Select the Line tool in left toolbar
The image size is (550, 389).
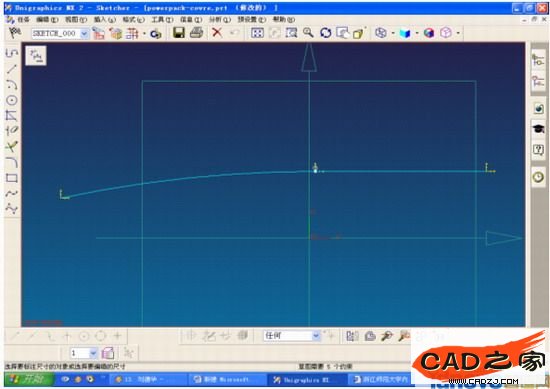(x=12, y=69)
